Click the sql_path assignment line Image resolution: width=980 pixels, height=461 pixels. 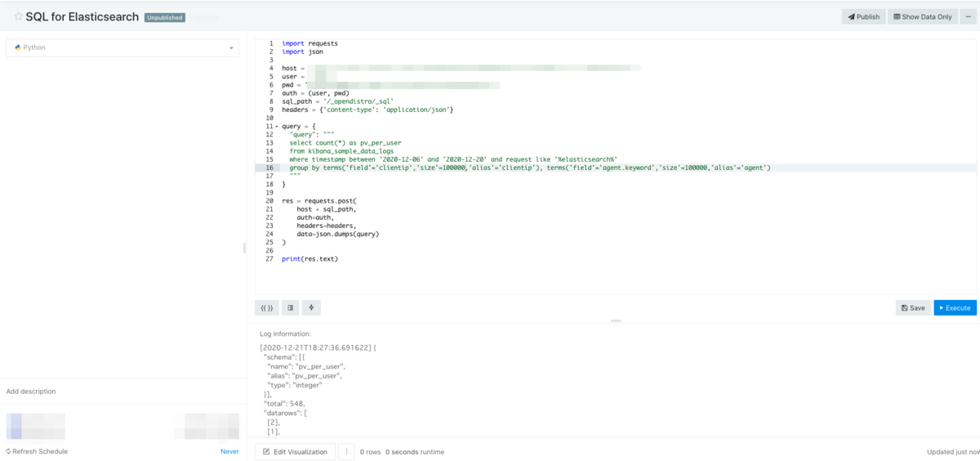(x=338, y=101)
